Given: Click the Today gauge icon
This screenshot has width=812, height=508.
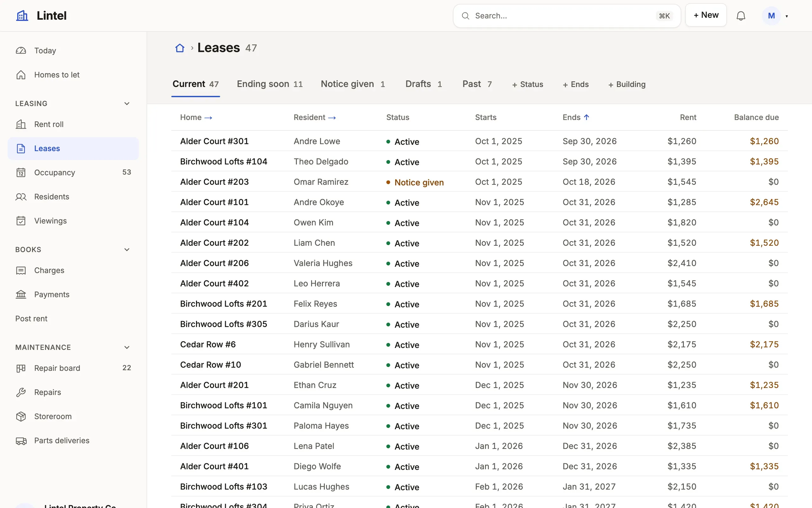Looking at the screenshot, I should [x=21, y=51].
